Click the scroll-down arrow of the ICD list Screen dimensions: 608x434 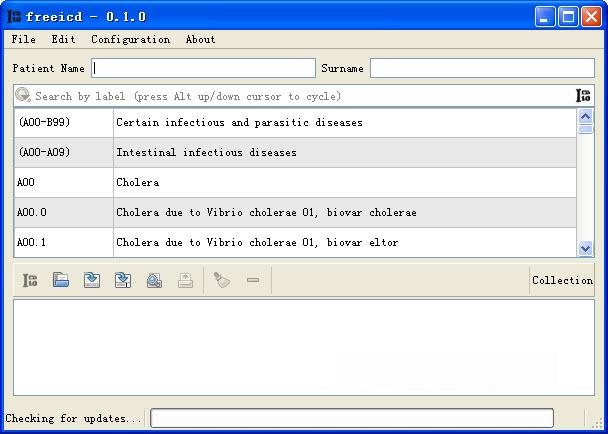pyautogui.click(x=586, y=248)
